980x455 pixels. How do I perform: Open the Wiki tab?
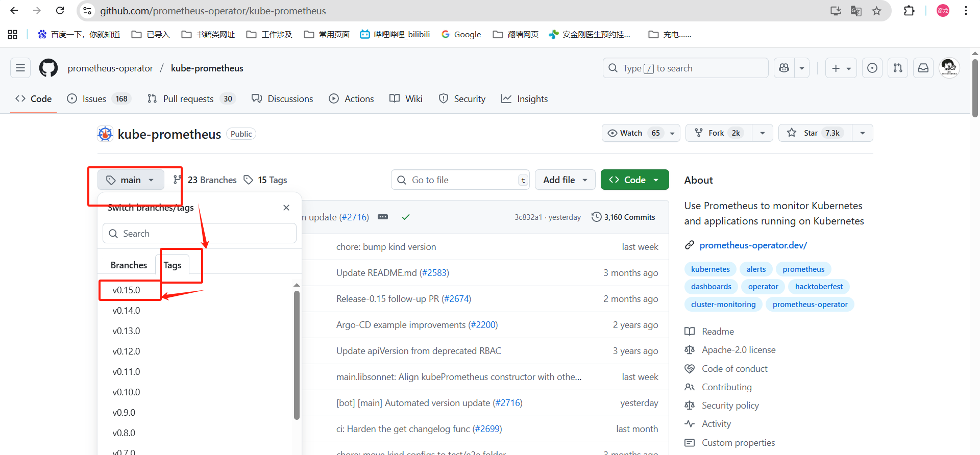click(406, 99)
